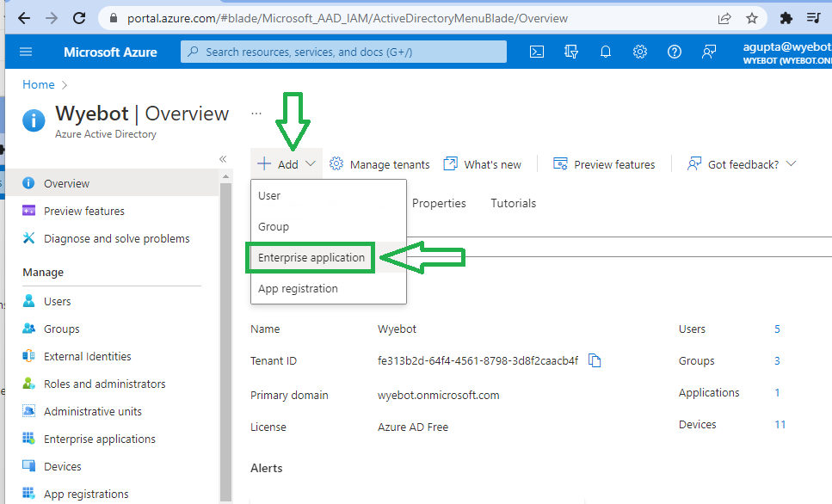Click the feedback person icon in header
Viewport: 832px width, 504px height.
pyautogui.click(x=709, y=52)
